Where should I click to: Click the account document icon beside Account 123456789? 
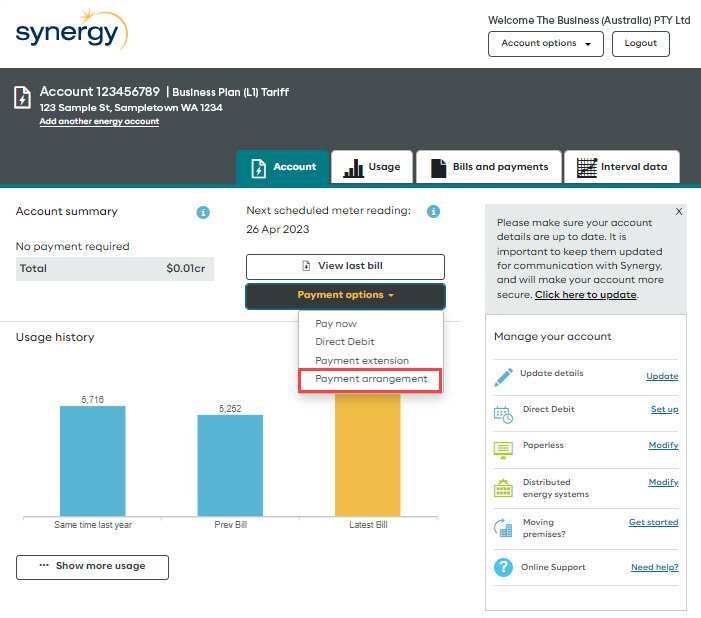(22, 97)
